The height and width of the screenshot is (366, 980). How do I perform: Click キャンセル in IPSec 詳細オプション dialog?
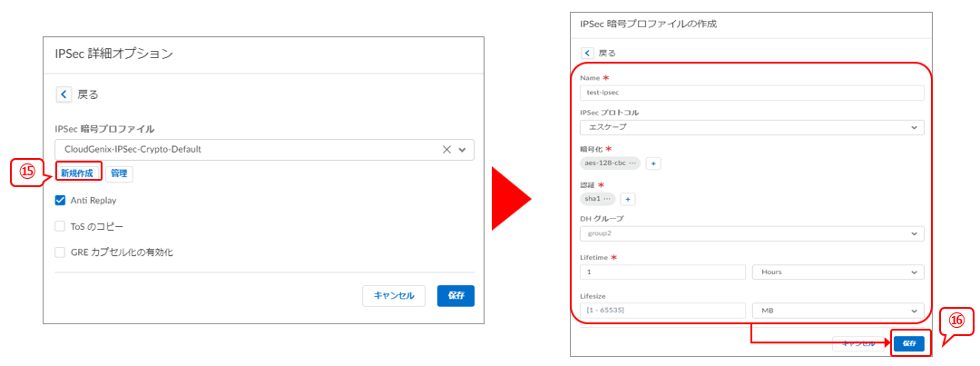[394, 296]
